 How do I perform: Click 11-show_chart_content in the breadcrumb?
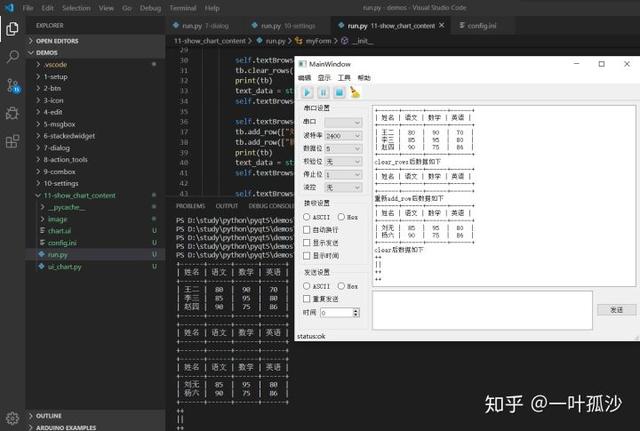pyautogui.click(x=210, y=41)
